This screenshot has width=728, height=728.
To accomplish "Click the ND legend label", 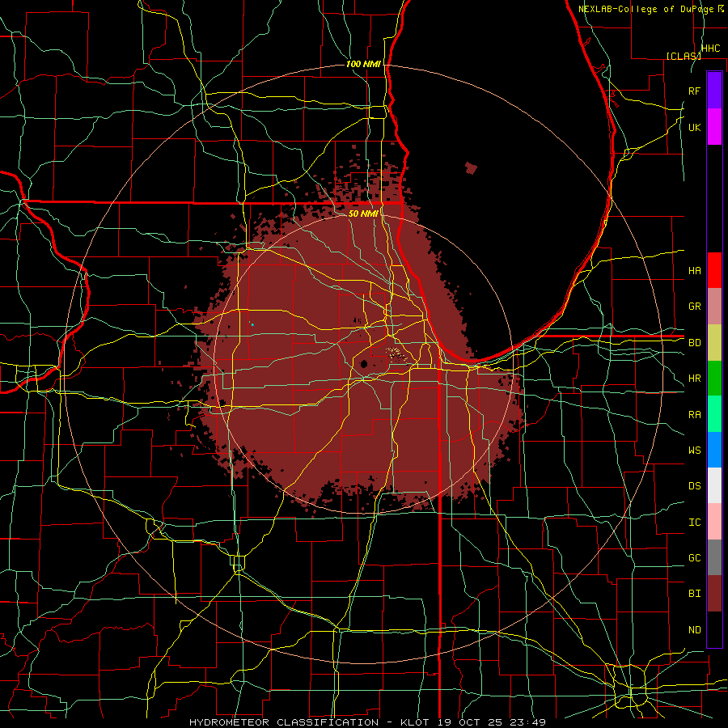I will click(695, 630).
